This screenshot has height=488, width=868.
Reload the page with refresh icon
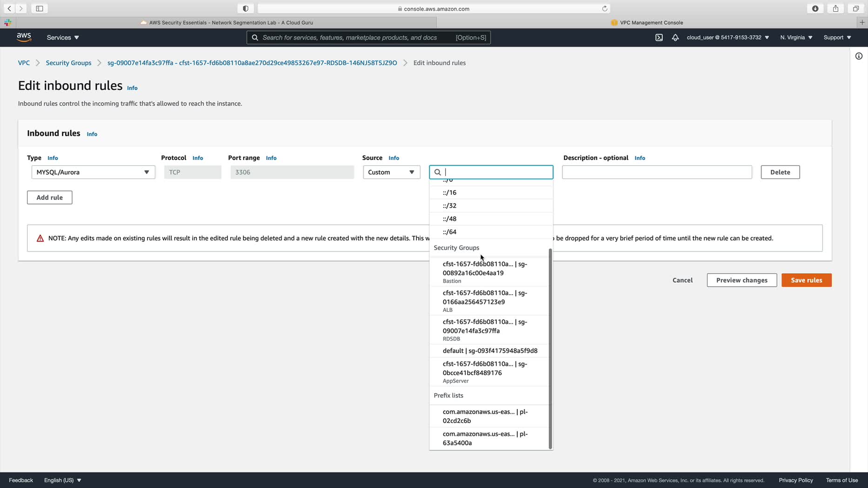pos(605,8)
